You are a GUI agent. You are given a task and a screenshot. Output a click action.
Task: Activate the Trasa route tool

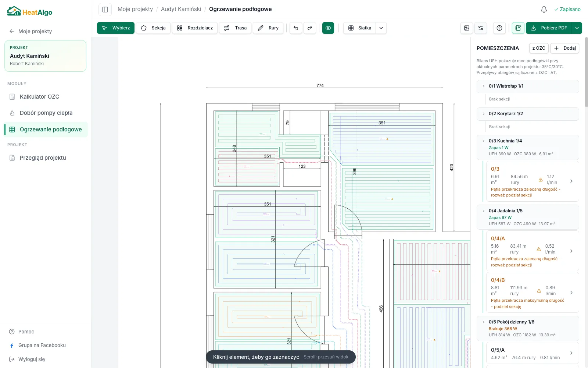(235, 28)
